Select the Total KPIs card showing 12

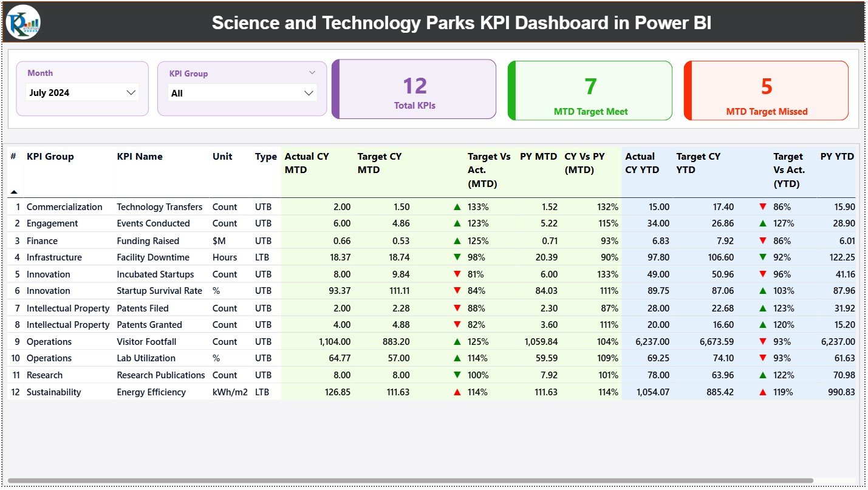point(414,89)
